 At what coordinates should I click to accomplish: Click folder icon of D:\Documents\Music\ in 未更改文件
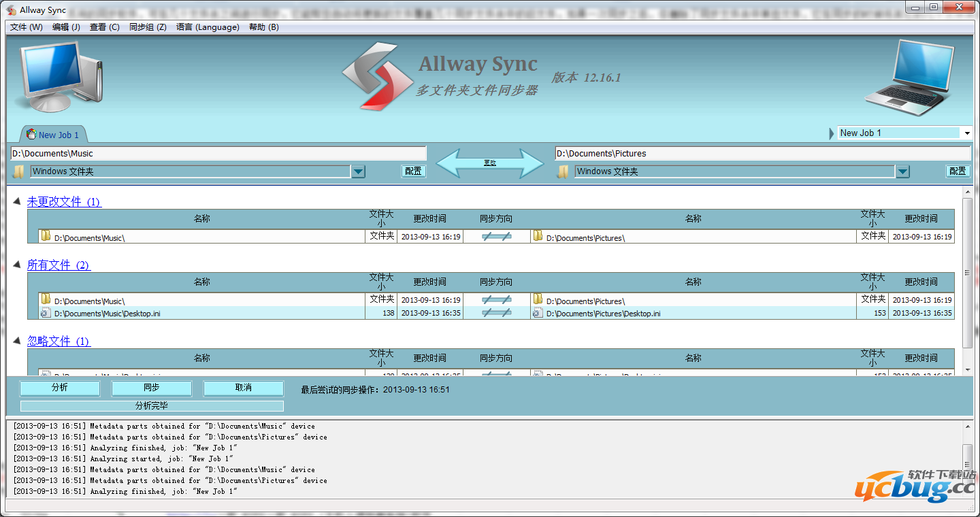(x=46, y=236)
